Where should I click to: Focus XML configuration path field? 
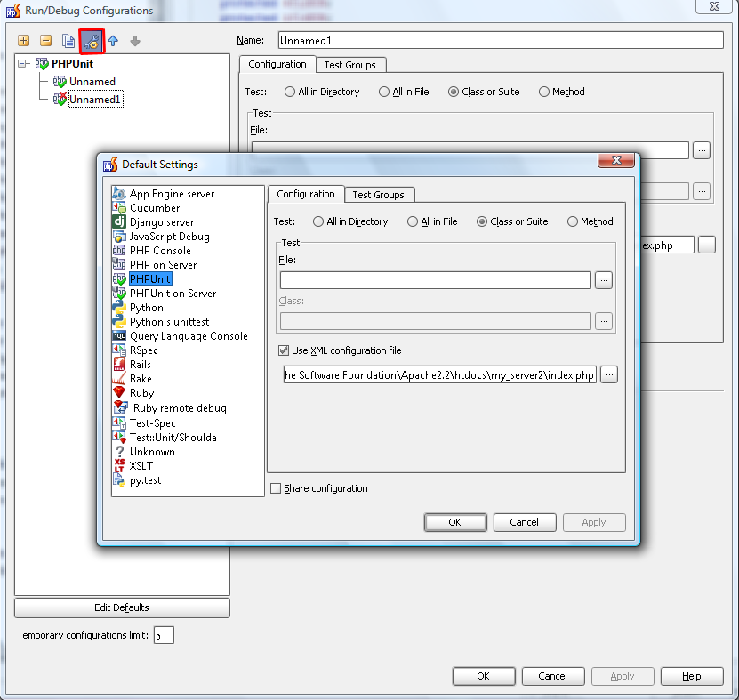tap(439, 374)
